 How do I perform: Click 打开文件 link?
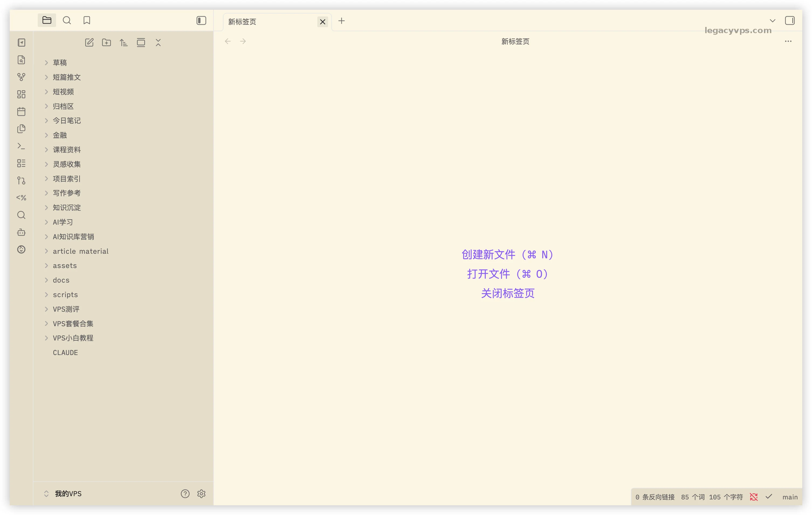coord(507,274)
